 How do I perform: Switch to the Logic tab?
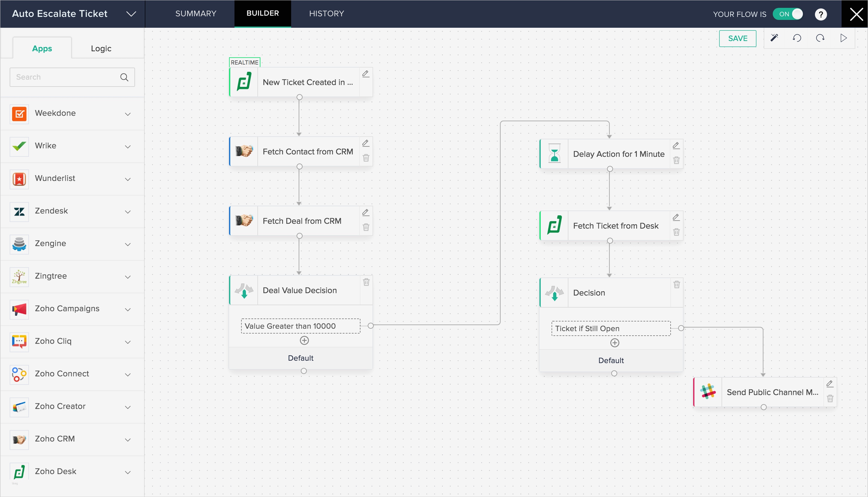pos(101,49)
